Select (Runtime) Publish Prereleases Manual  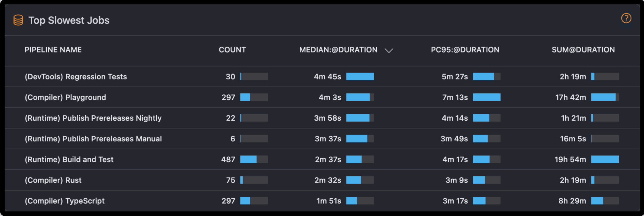pyautogui.click(x=93, y=139)
